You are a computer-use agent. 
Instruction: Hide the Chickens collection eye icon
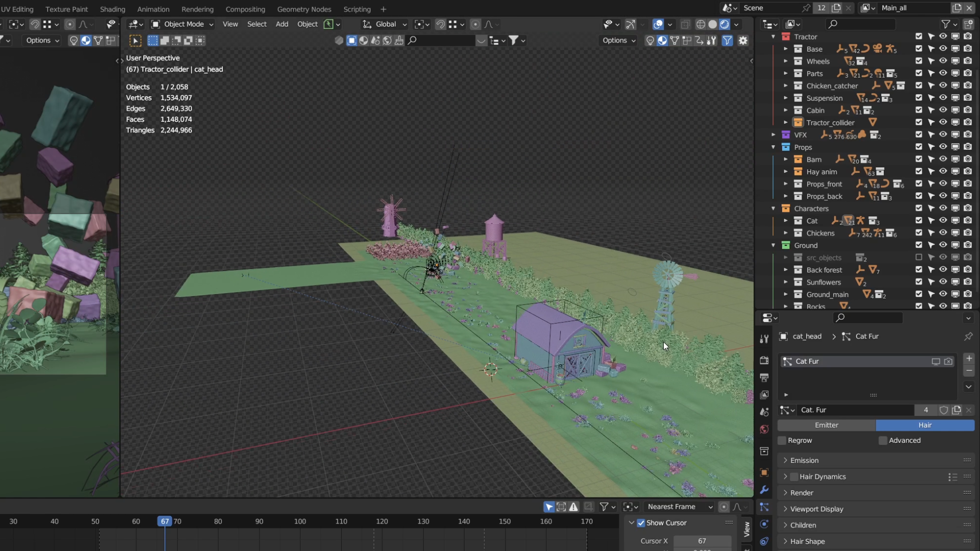coord(943,233)
